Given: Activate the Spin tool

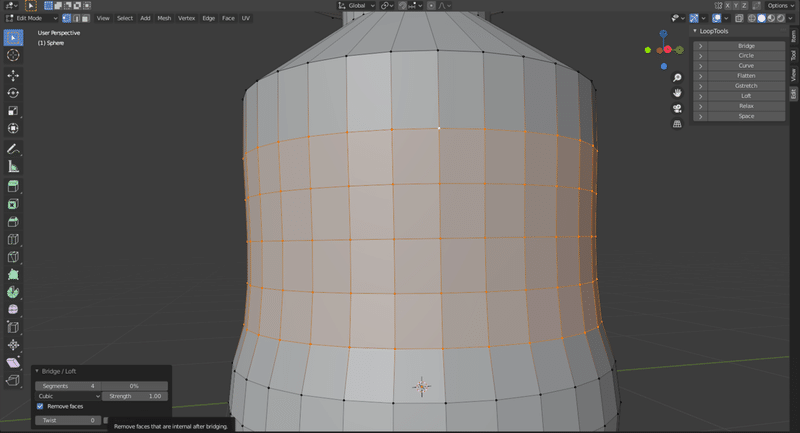Looking at the screenshot, I should tap(13, 292).
